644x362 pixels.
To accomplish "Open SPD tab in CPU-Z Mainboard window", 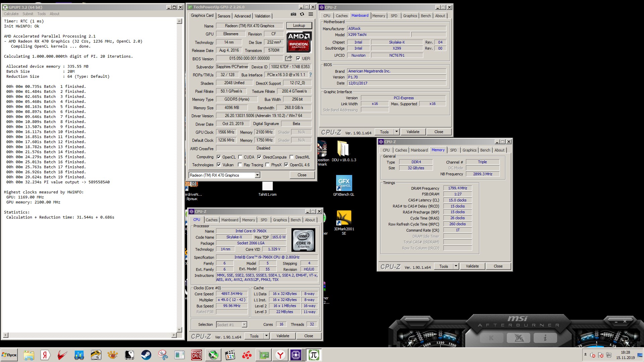I will click(394, 16).
